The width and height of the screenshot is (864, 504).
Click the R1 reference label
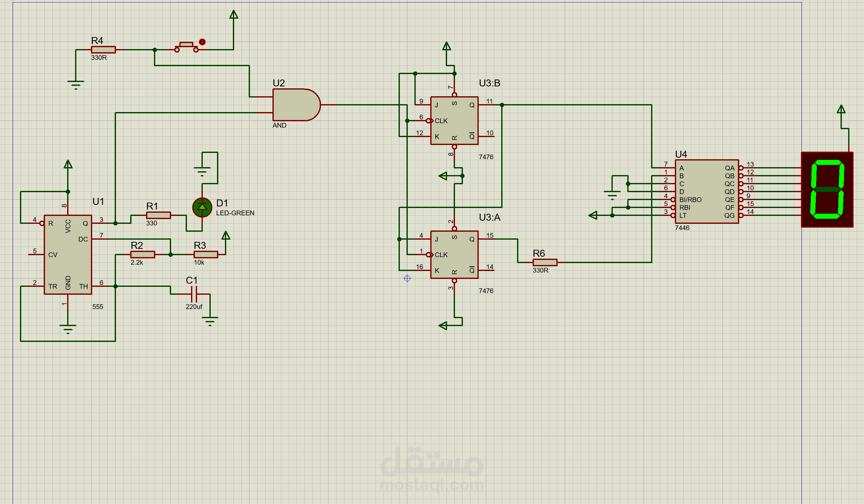(x=152, y=206)
